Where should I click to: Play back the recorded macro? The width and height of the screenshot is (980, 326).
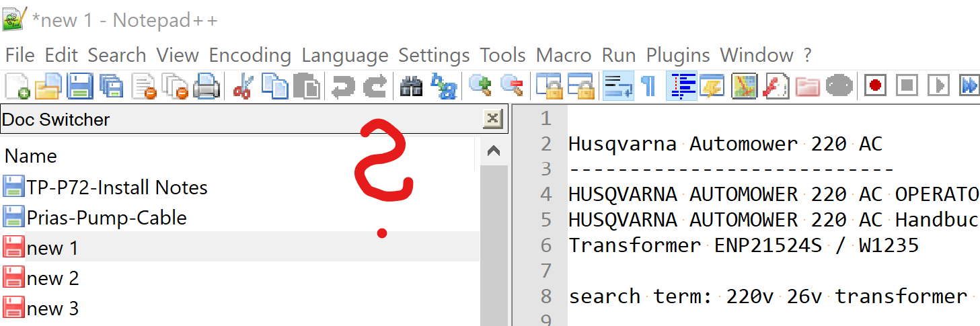tap(939, 87)
